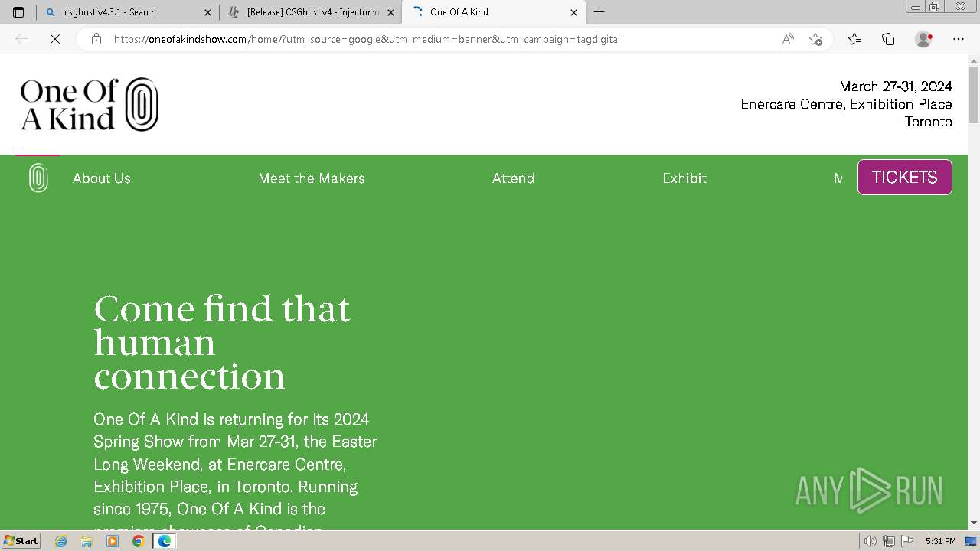This screenshot has height=551, width=980.
Task: Open the tab actions menu icon
Action: coord(18,12)
